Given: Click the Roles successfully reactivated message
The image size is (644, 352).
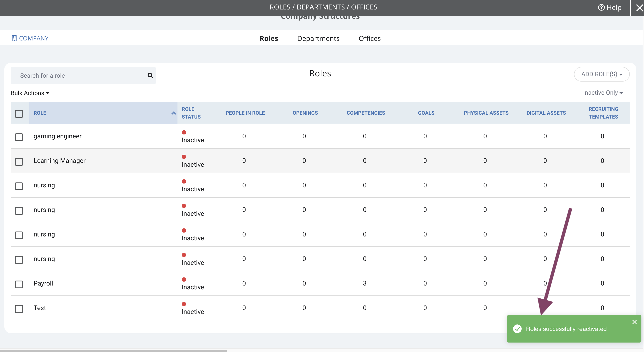Looking at the screenshot, I should click(566, 329).
